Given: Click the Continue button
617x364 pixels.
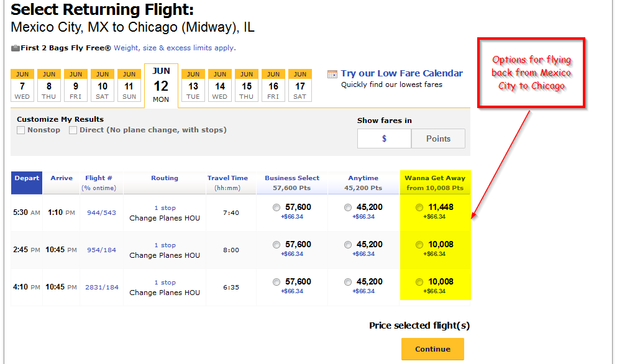Looking at the screenshot, I should (432, 349).
